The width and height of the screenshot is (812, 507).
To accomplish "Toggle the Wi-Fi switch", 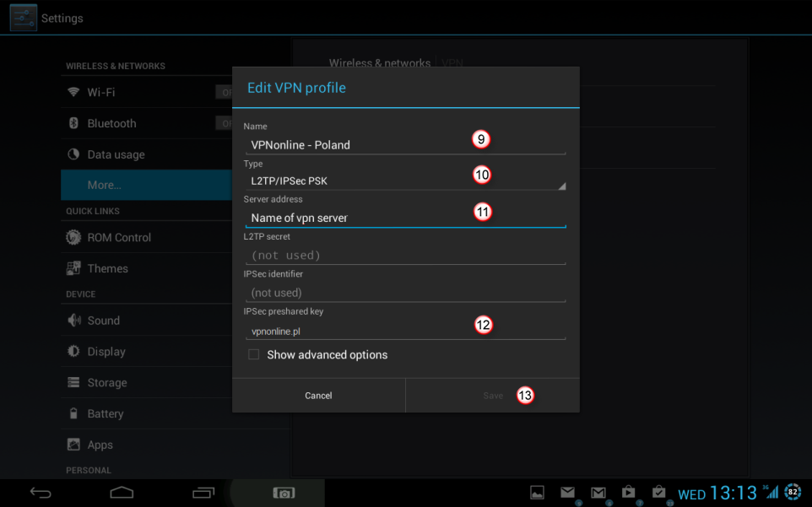I will [225, 93].
